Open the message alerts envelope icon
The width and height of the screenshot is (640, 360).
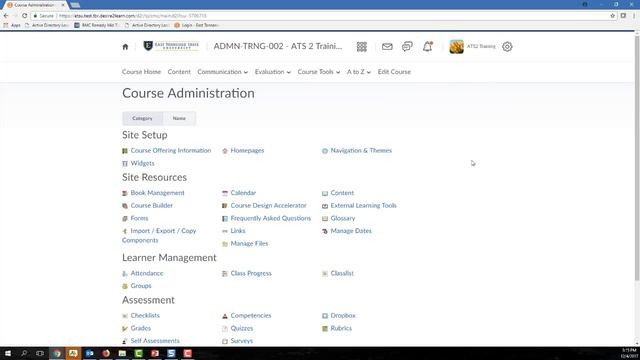point(387,47)
